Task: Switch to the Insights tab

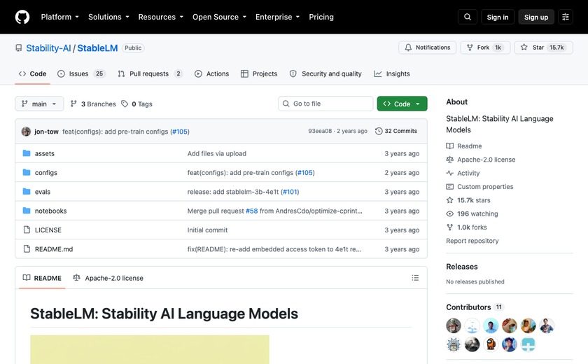Action: point(392,73)
